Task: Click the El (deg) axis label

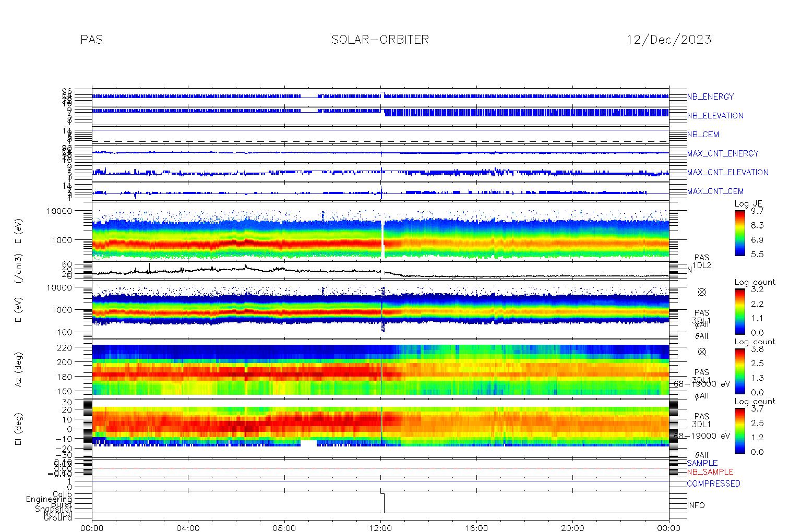Action: (x=19, y=429)
